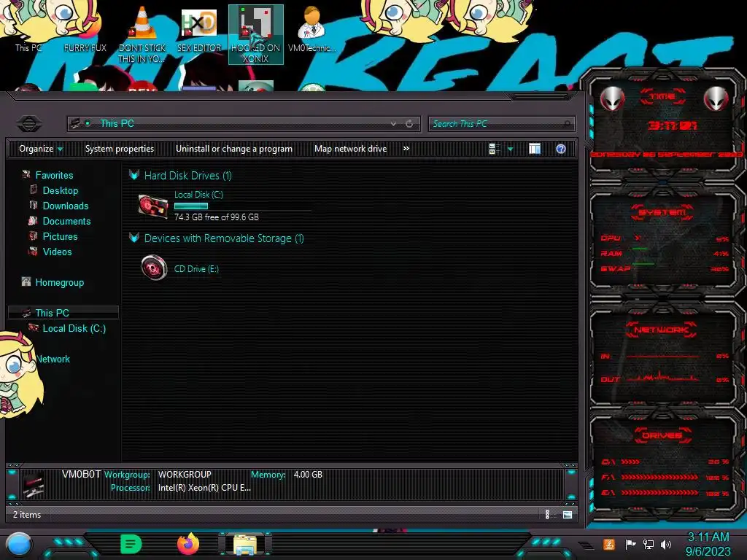Open the Organize menu
This screenshot has width=747, height=560.
[x=41, y=149]
